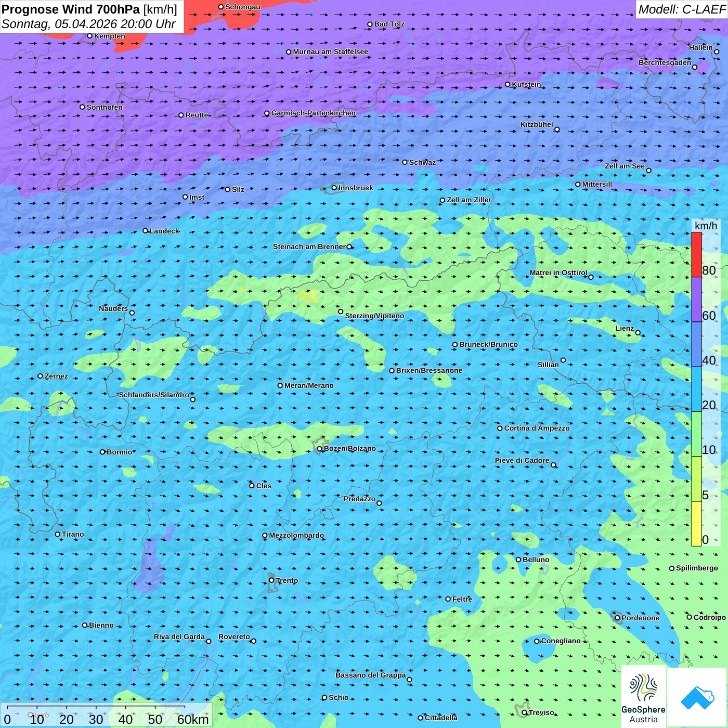Click the 'Pieve di Cadore' label
This screenshot has height=728, width=728.
click(522, 460)
